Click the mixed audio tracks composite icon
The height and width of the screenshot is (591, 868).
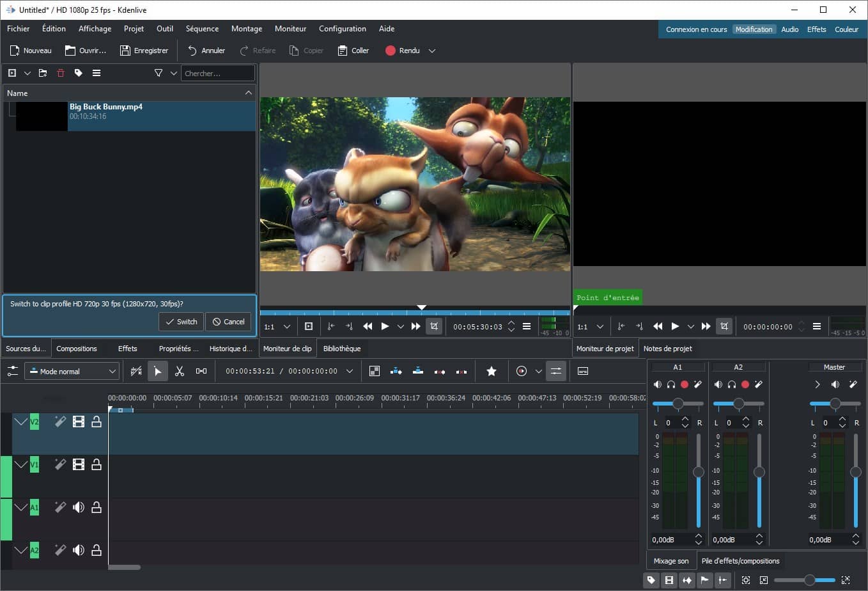375,371
